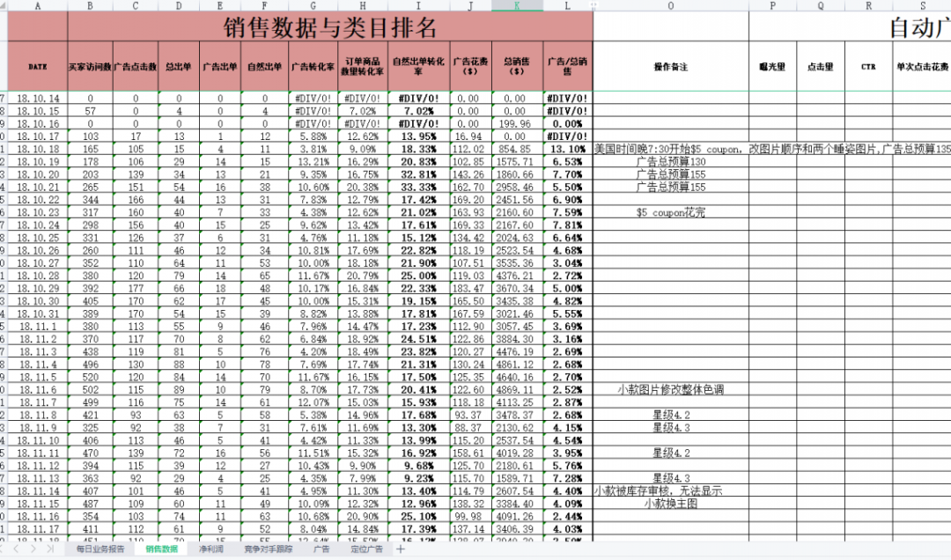Select column K header

[x=517, y=5]
